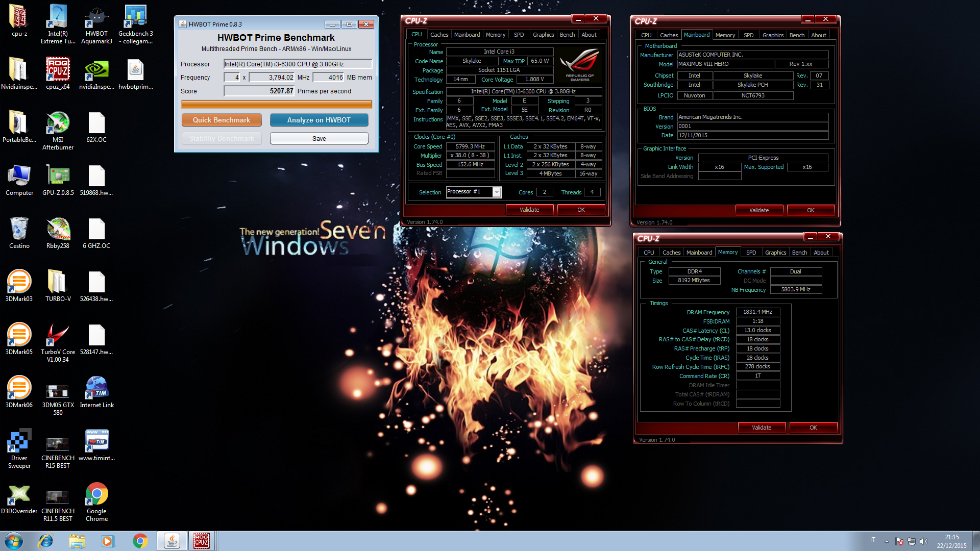Screen dimensions: 980x551
Task: Click OK in Memory CPU-Z window
Action: point(813,428)
